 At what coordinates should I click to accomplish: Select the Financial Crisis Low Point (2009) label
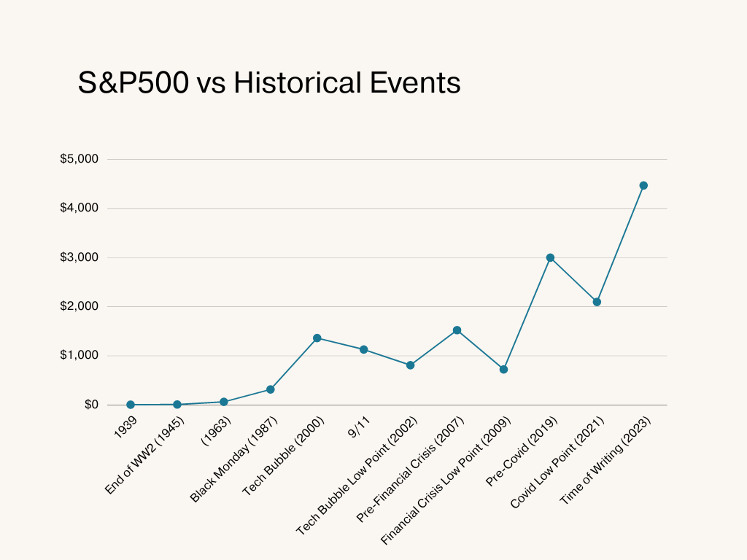pos(446,480)
